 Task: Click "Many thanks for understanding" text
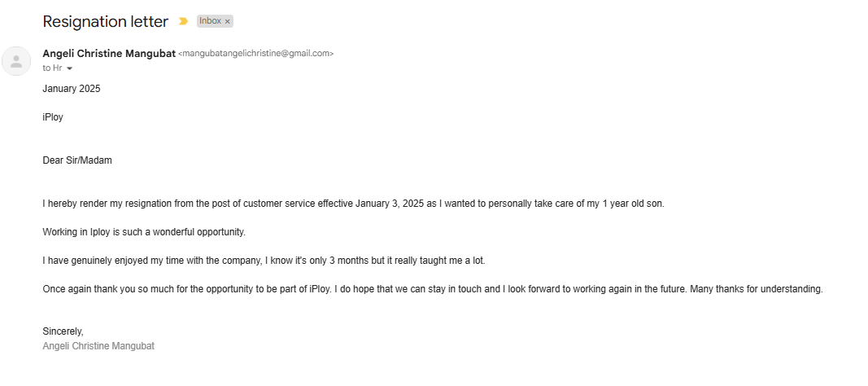point(757,289)
